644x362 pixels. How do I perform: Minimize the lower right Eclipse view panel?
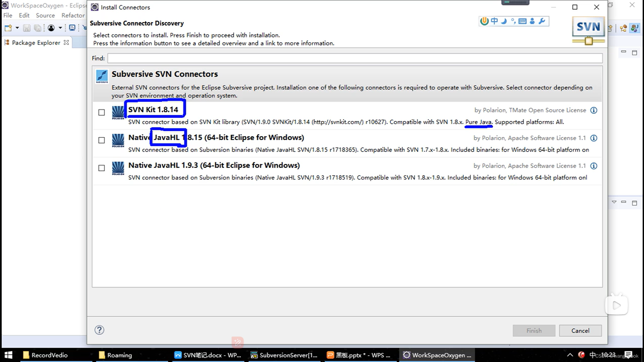[624, 202]
